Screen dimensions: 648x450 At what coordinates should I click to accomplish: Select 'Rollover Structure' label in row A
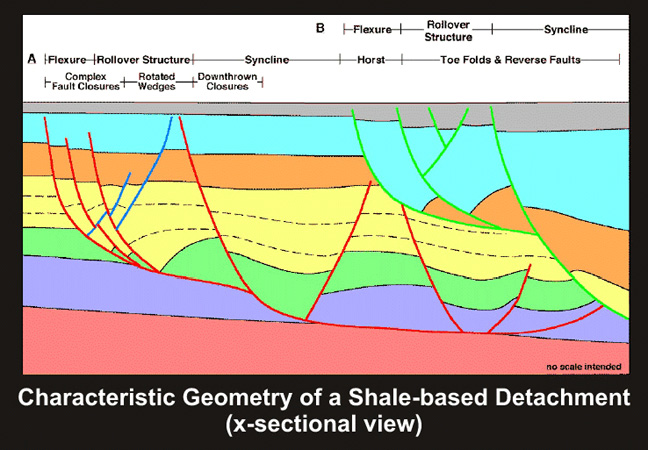[143, 60]
